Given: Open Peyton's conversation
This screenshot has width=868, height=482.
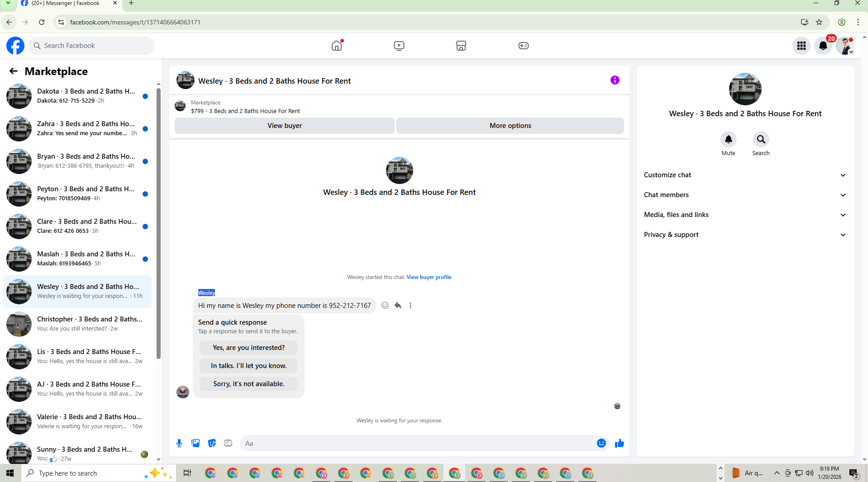Looking at the screenshot, I should pos(78,194).
